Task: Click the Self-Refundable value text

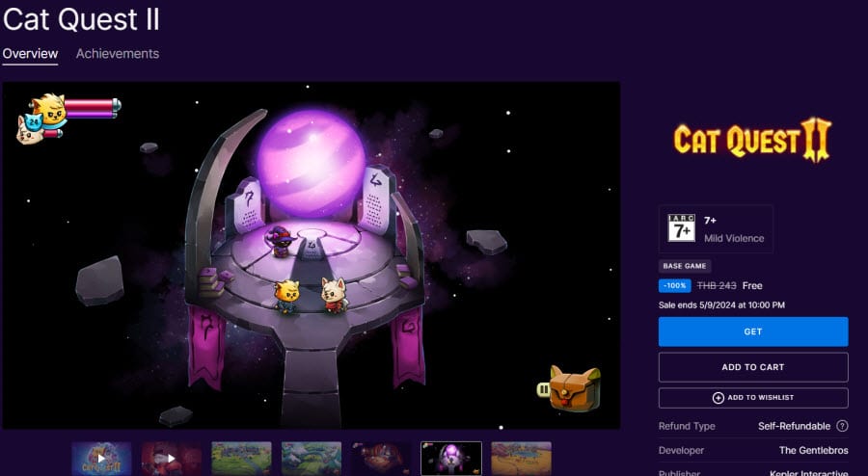Action: tap(794, 426)
